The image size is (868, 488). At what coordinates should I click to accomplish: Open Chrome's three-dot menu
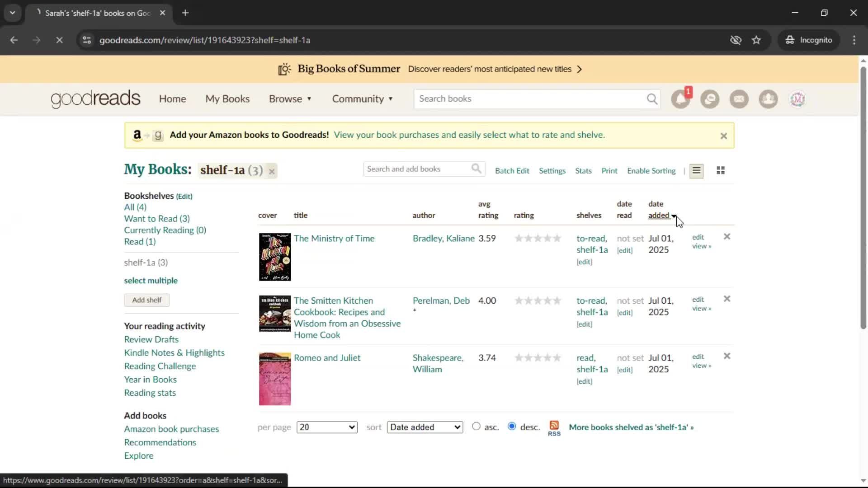[x=854, y=40]
